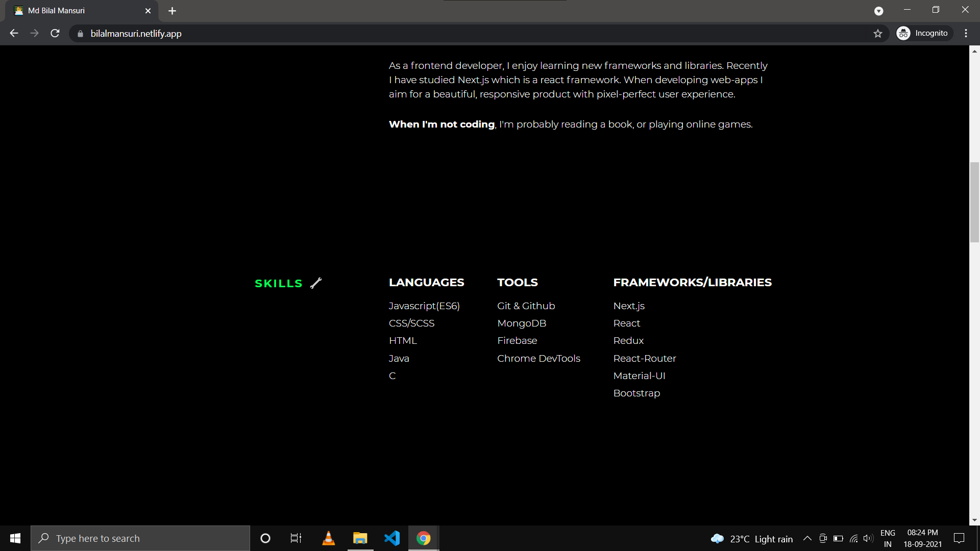Bookmark this page with star icon

coord(877,34)
